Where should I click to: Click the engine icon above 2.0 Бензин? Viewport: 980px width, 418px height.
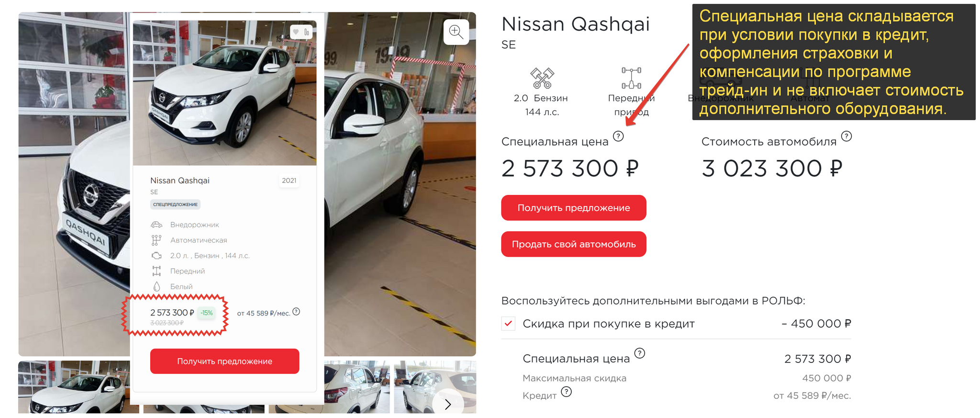click(x=542, y=78)
